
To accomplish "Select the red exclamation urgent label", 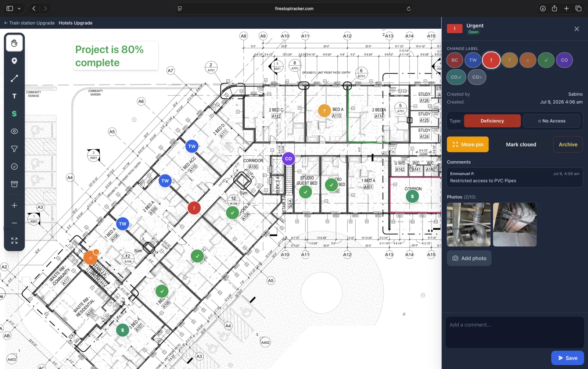I will [x=491, y=60].
